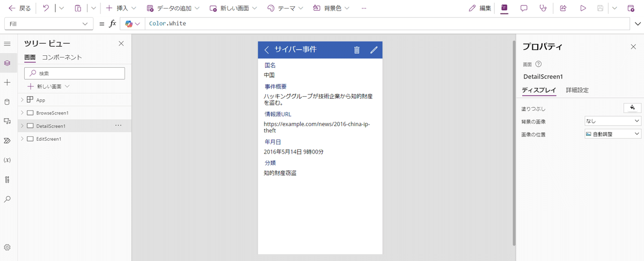Open the more commands ellipsis
This screenshot has height=261, width=644.
pos(364,9)
